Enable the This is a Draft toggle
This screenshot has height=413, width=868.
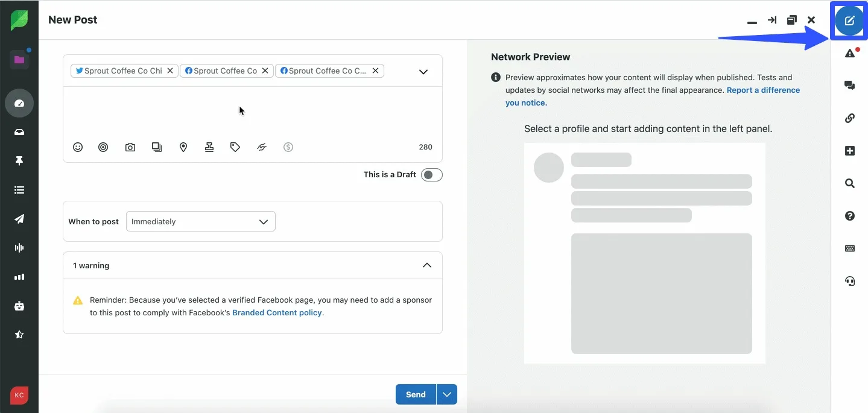[431, 174]
